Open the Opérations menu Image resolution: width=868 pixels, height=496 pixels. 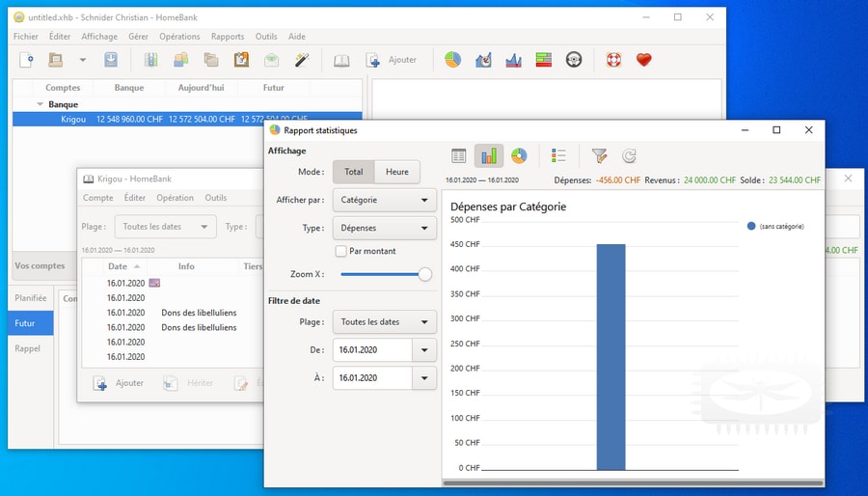pyautogui.click(x=179, y=37)
